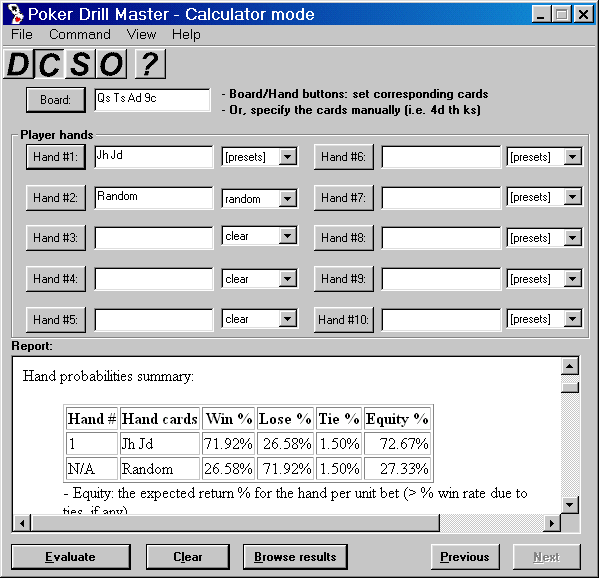Click the Hand #7 button
The height and width of the screenshot is (578, 599).
[343, 198]
